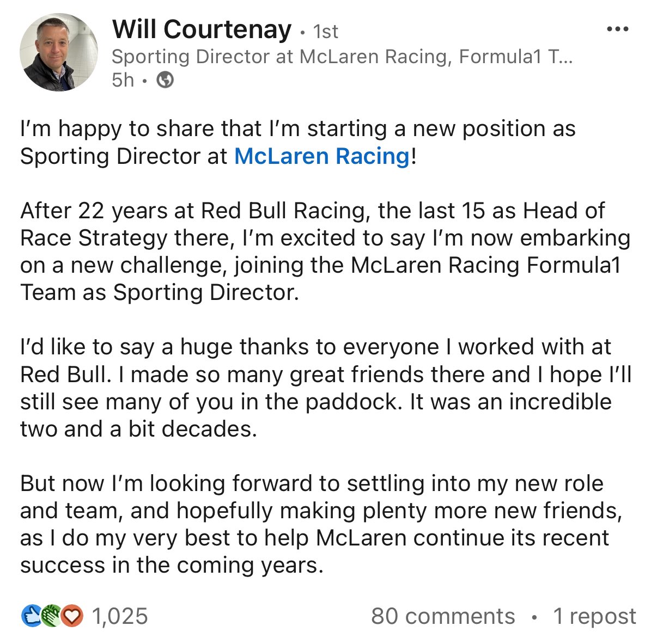Open the three-dot post options menu
The width and height of the screenshot is (657, 644).
pyautogui.click(x=617, y=29)
